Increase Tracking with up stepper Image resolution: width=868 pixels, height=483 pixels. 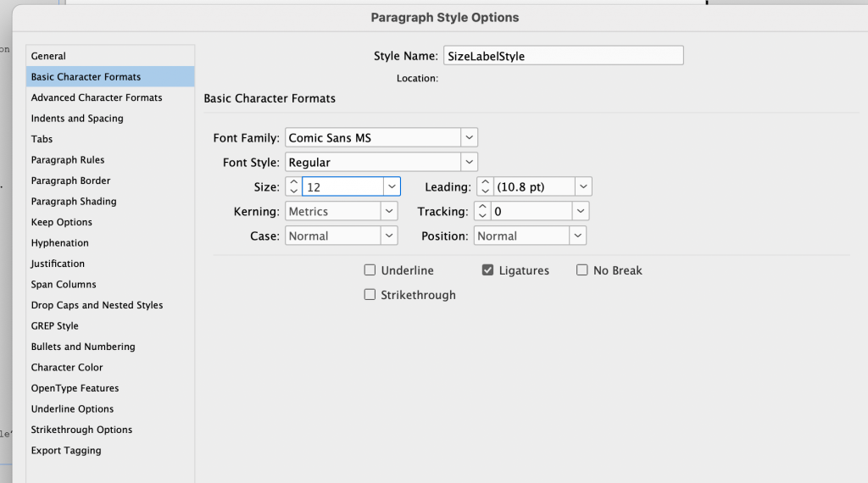[482, 207]
